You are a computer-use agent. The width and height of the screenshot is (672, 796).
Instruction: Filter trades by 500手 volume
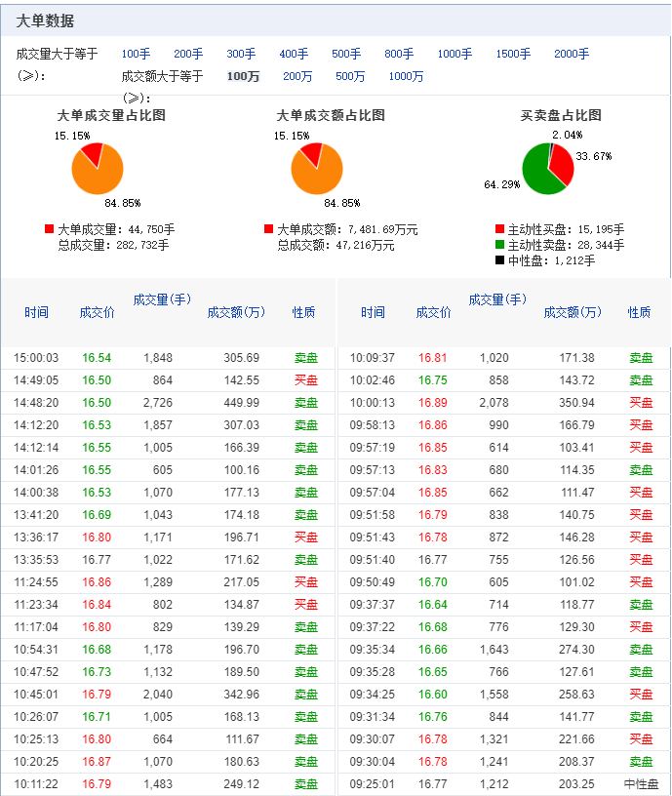point(346,54)
